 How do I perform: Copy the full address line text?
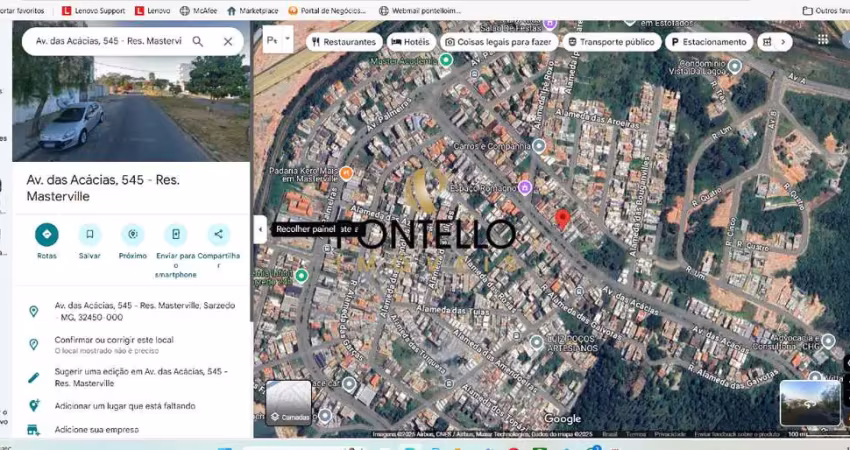click(145, 311)
